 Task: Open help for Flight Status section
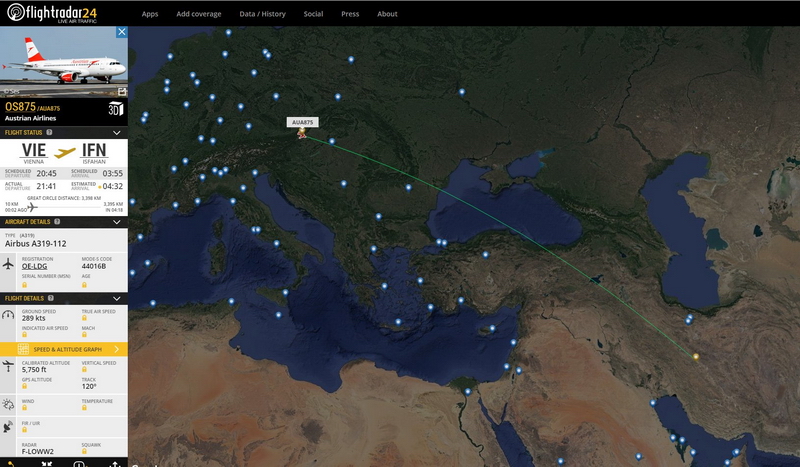pos(49,132)
